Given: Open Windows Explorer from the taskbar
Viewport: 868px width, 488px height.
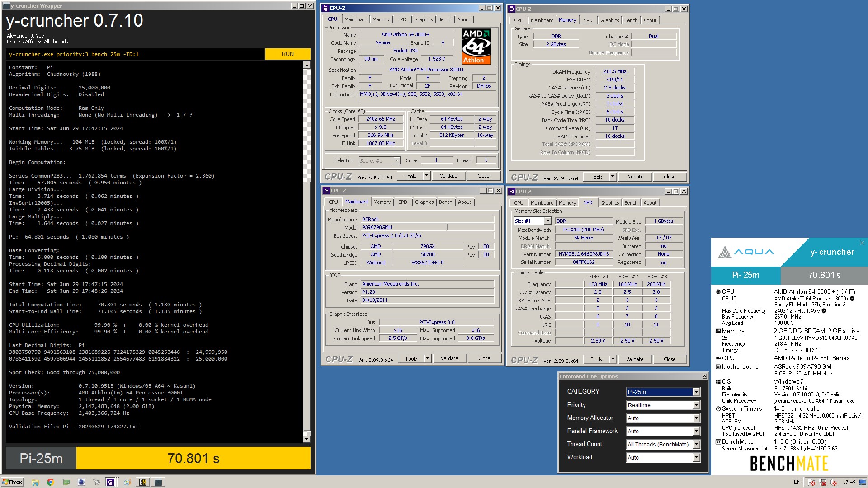Looking at the screenshot, I should click(x=35, y=482).
